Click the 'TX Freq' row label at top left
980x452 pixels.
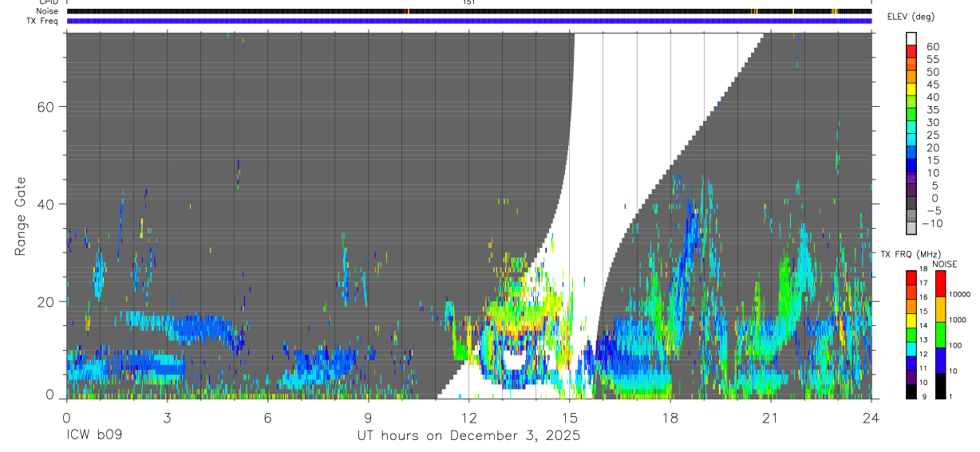click(x=44, y=22)
